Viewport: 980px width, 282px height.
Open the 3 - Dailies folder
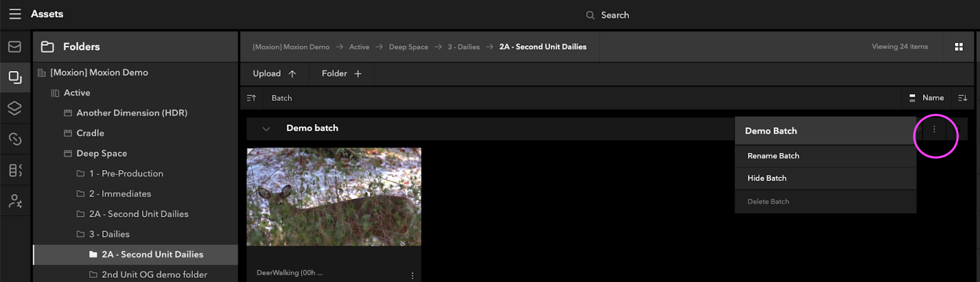pos(109,234)
